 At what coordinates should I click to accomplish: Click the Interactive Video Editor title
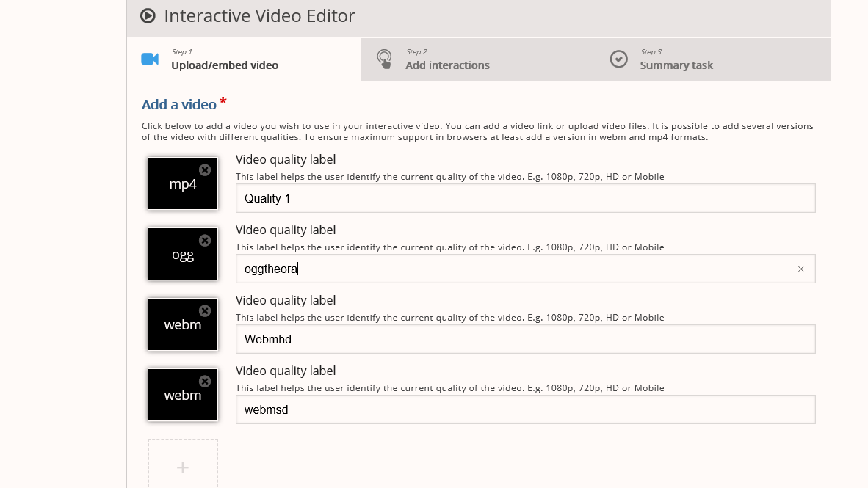[259, 16]
